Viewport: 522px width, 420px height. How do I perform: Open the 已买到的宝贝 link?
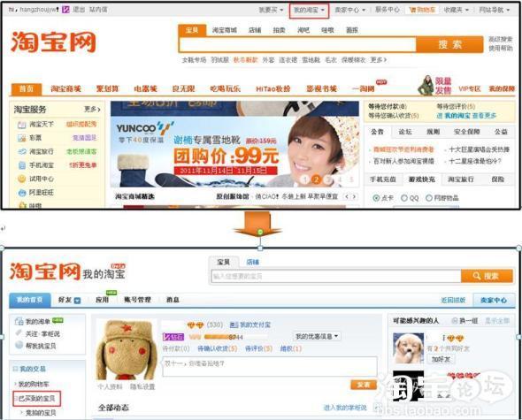36,399
